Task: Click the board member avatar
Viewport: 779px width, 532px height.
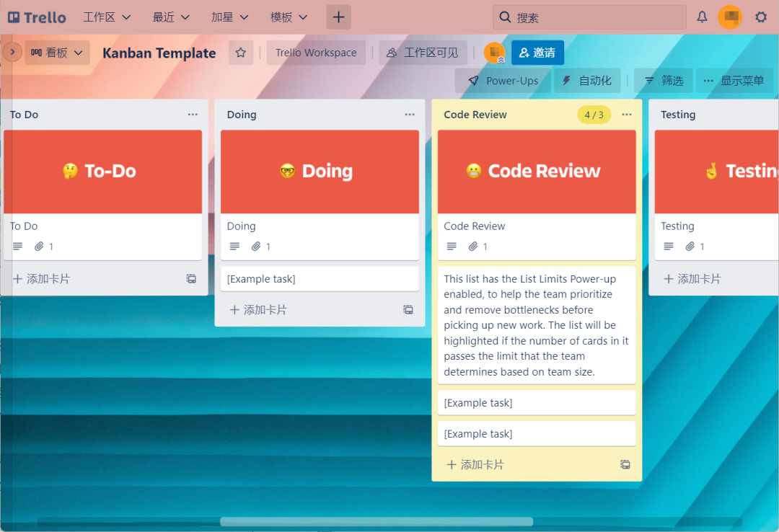Action: pyautogui.click(x=494, y=53)
